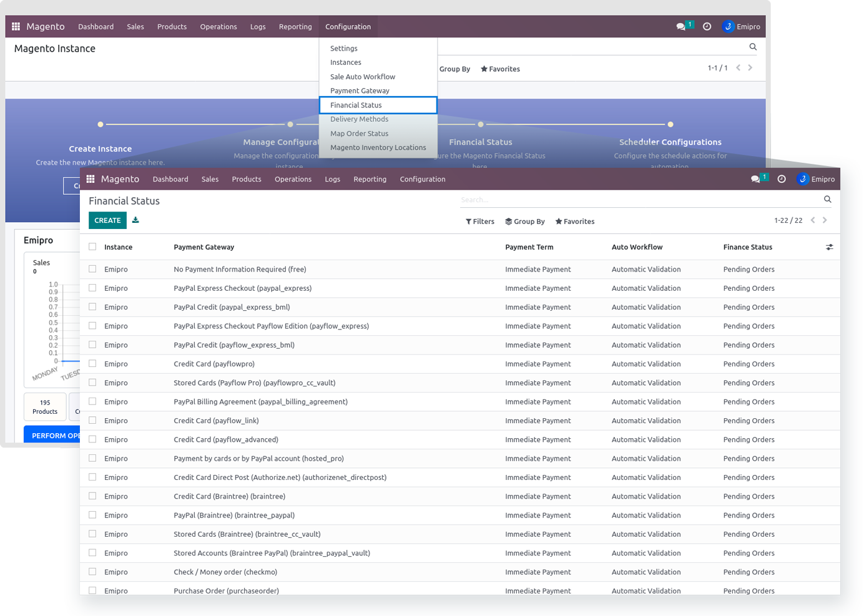Choose Delivery Methods from Configuration menu
Viewport: 864px width, 616px height.
(x=359, y=119)
